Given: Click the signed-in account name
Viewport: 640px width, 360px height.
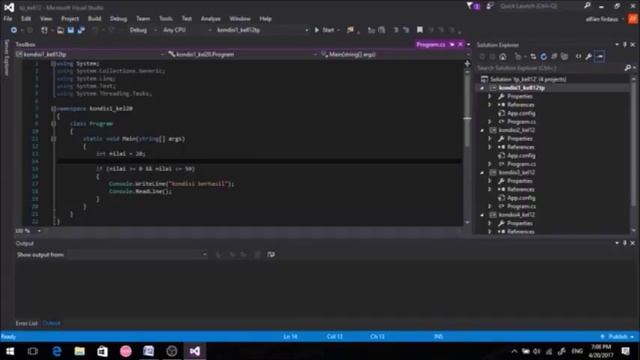Looking at the screenshot, I should (x=602, y=19).
